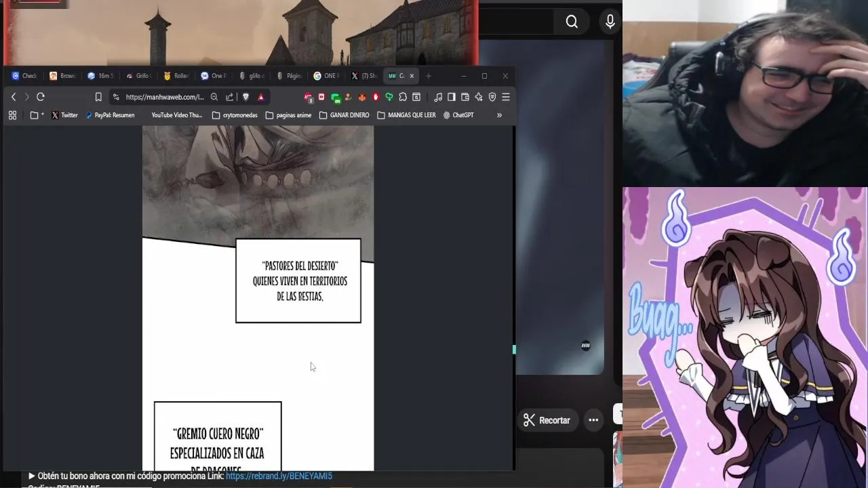868x488 pixels.
Task: Reload the manhwaweb page
Action: [41, 97]
